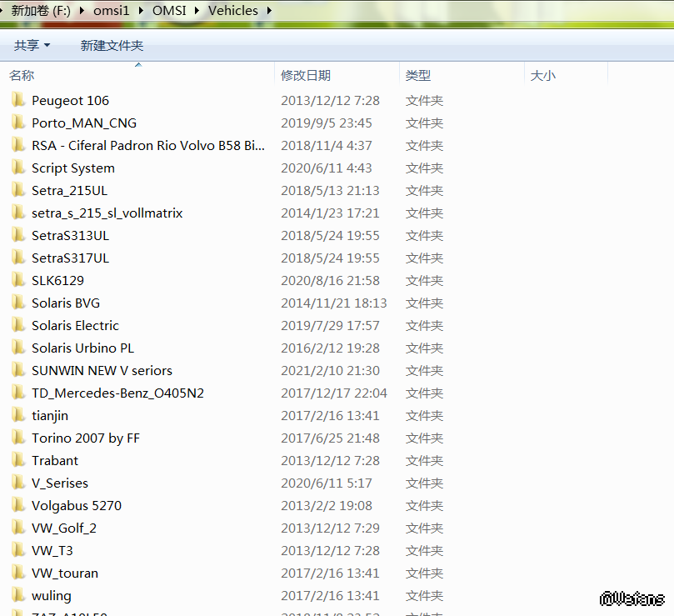Click 文件夹 type in V_Serises row
This screenshot has height=616, width=674.
(424, 483)
